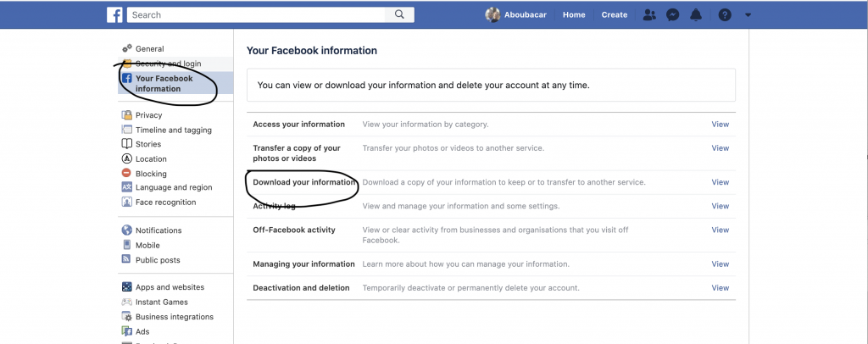Open the Messenger icon
This screenshot has width=868, height=344.
coord(672,15)
